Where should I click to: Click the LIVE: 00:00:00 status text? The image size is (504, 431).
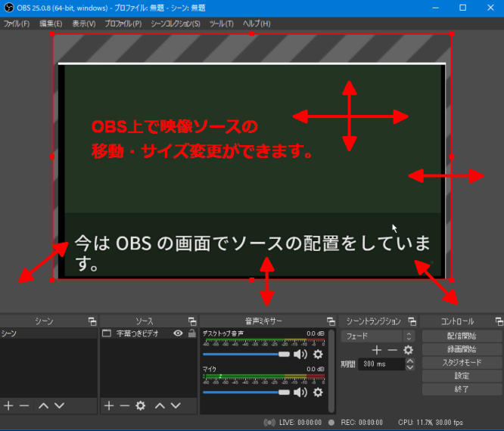tap(300, 423)
